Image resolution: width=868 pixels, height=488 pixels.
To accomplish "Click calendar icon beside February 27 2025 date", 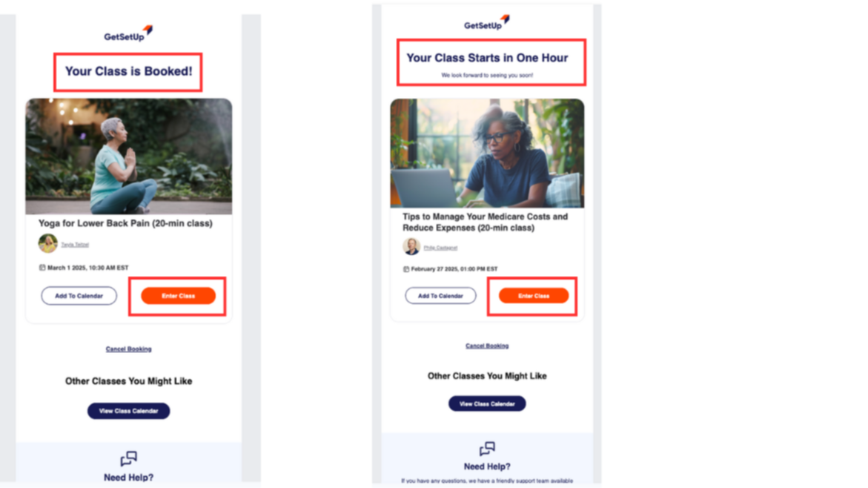I will coord(405,269).
